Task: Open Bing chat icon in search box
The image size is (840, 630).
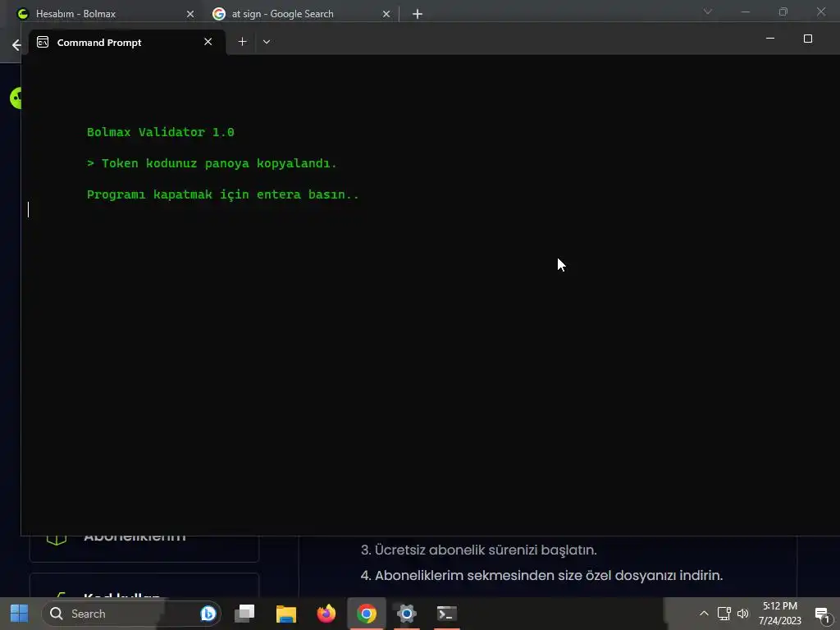Action: pyautogui.click(x=208, y=614)
